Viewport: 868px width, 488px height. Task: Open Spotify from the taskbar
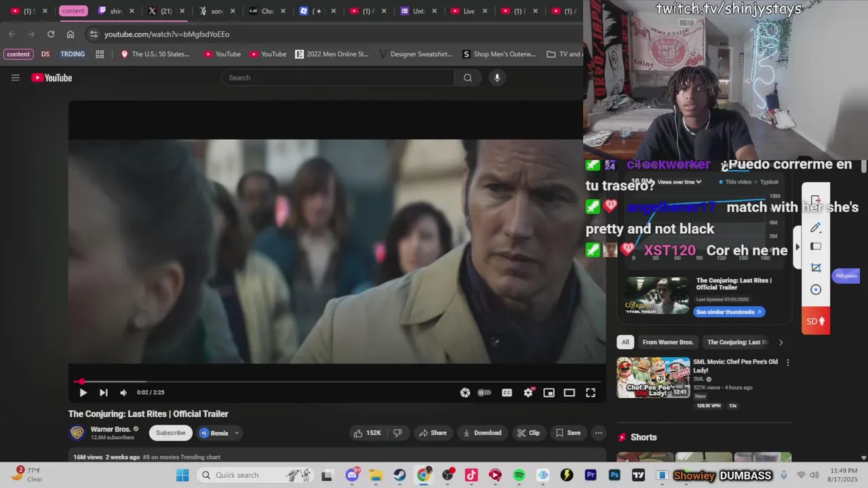[x=519, y=475]
